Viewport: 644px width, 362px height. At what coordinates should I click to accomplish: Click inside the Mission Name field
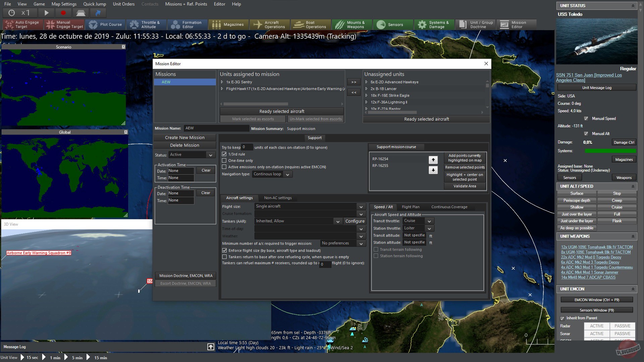216,128
